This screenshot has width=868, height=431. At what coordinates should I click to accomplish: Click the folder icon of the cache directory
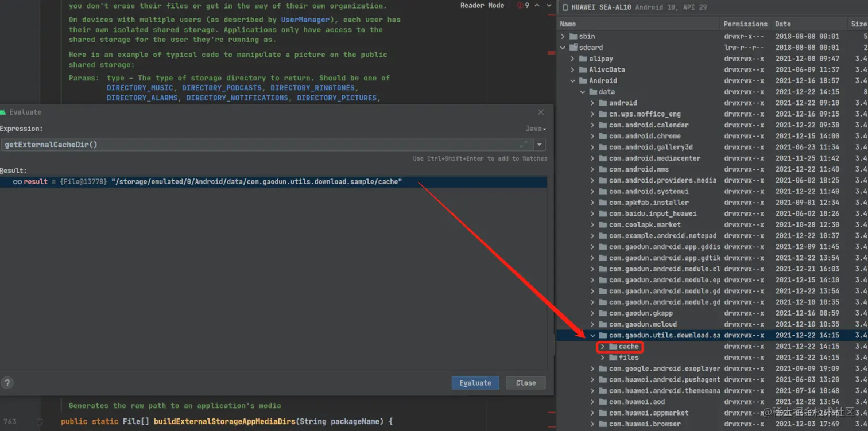point(613,347)
